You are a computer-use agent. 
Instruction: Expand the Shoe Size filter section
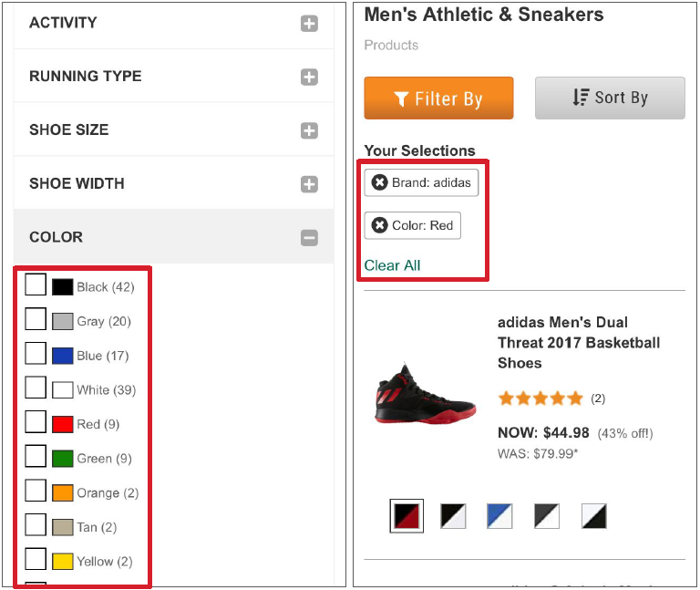(309, 131)
